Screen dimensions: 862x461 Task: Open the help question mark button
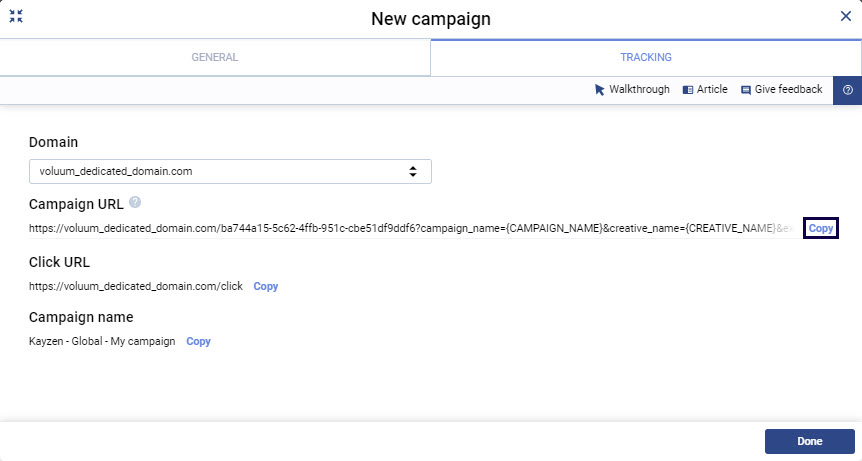pyautogui.click(x=847, y=90)
